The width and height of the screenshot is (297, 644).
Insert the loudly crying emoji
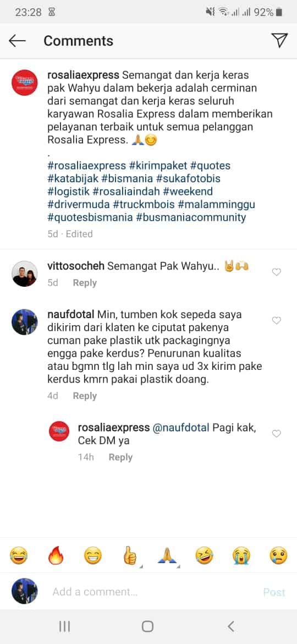241,556
